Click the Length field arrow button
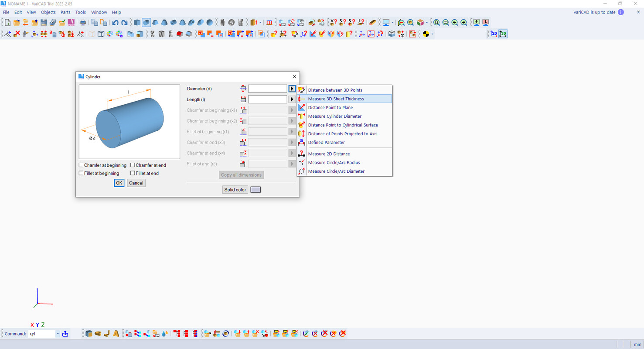Screen dimensions: 644x349 pyautogui.click(x=292, y=99)
